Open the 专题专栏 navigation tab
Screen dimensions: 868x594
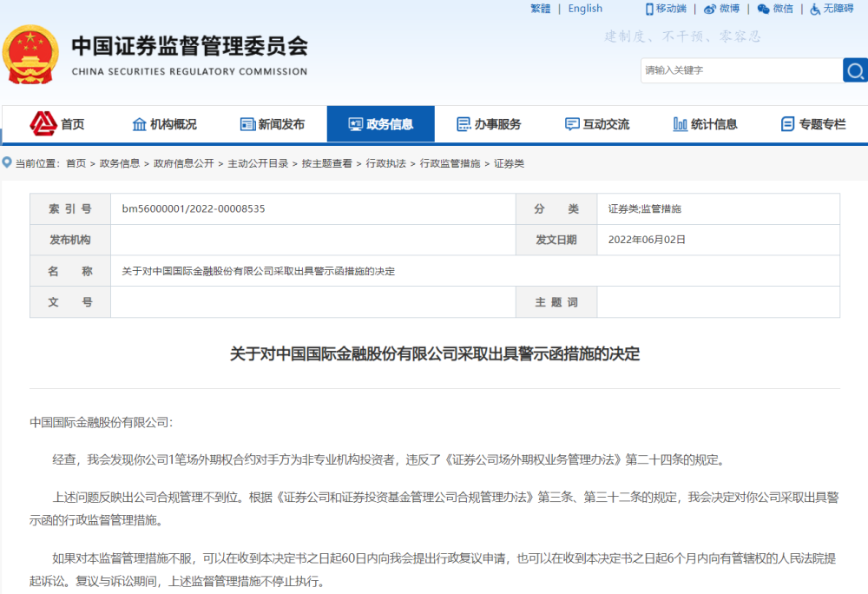(813, 124)
